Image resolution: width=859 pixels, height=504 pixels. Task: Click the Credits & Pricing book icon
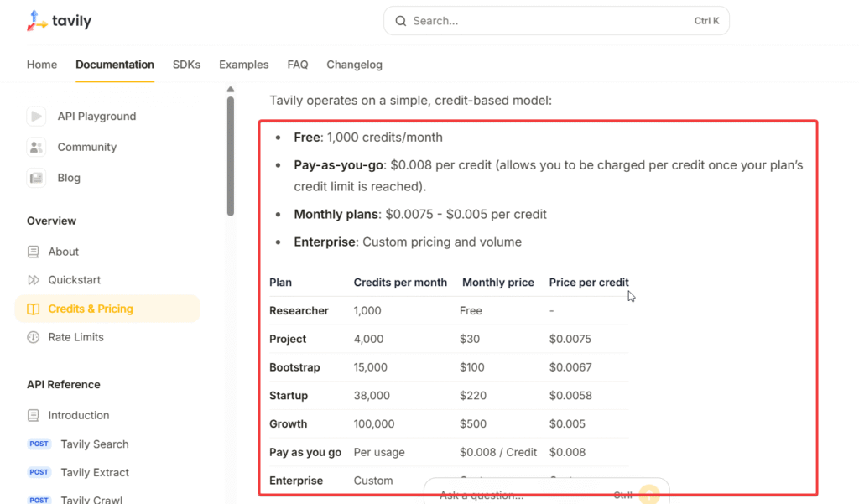click(x=34, y=309)
